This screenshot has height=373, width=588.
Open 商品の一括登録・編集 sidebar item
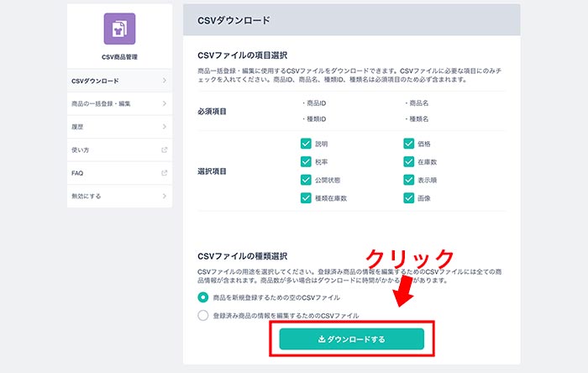tap(119, 104)
